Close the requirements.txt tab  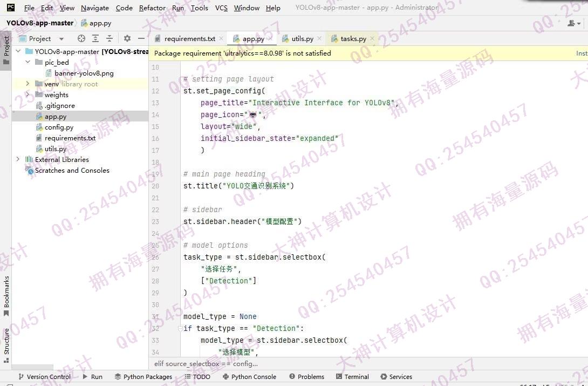click(221, 39)
